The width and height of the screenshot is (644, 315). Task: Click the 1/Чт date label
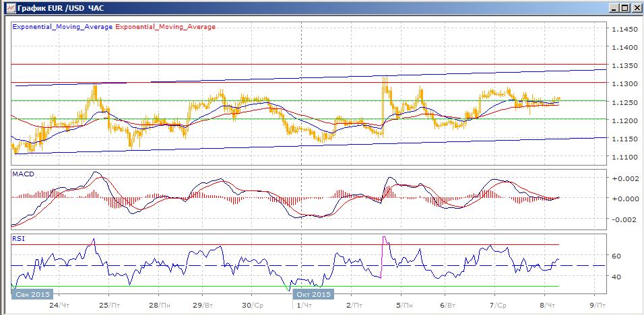click(304, 306)
